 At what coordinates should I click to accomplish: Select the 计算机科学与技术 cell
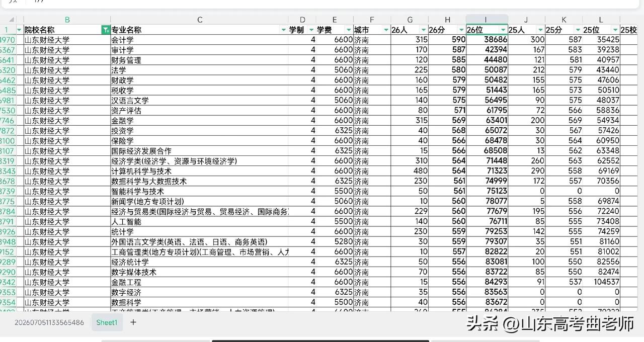(x=199, y=171)
